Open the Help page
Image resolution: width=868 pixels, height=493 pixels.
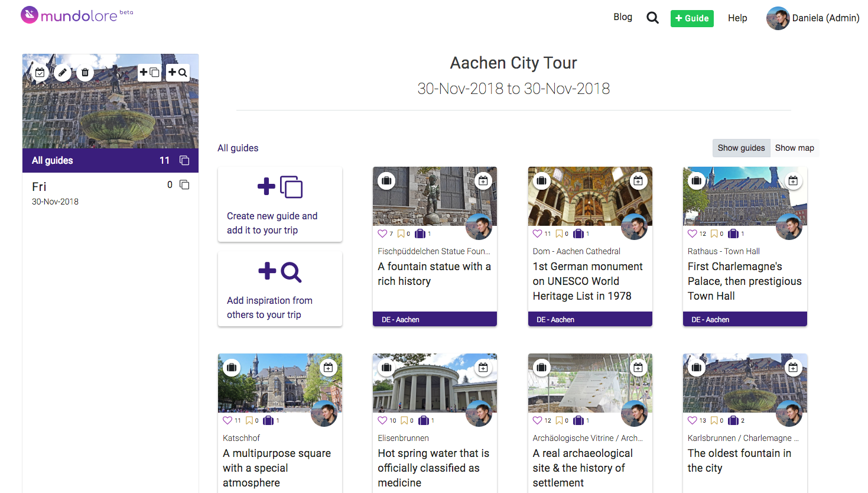(x=737, y=18)
